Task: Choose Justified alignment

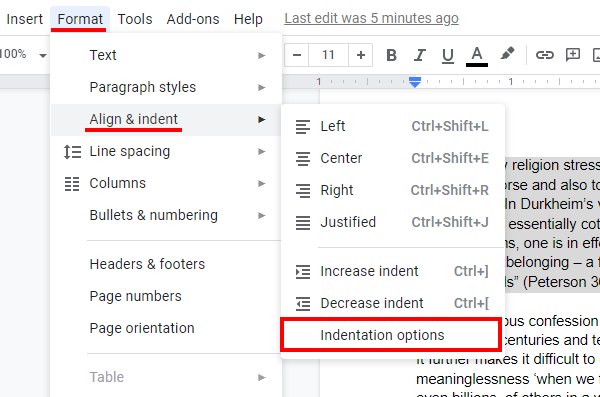Action: coord(392,222)
